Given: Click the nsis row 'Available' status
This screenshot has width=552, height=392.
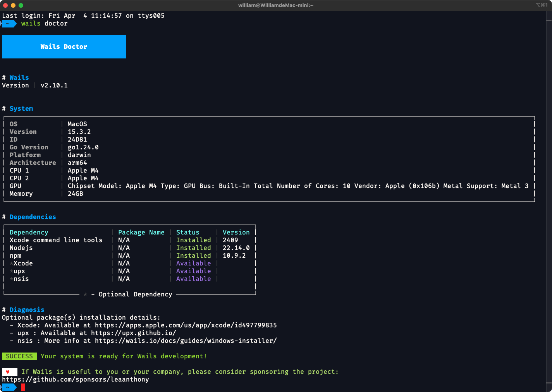Looking at the screenshot, I should point(194,279).
